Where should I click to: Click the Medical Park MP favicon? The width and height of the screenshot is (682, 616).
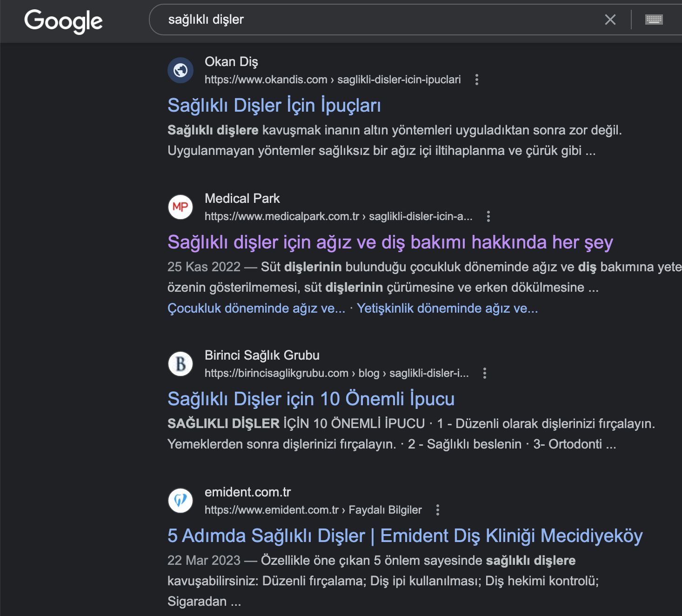tap(181, 207)
